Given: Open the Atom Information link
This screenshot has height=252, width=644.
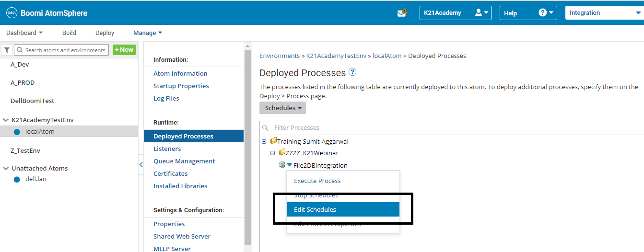Looking at the screenshot, I should pyautogui.click(x=180, y=73).
